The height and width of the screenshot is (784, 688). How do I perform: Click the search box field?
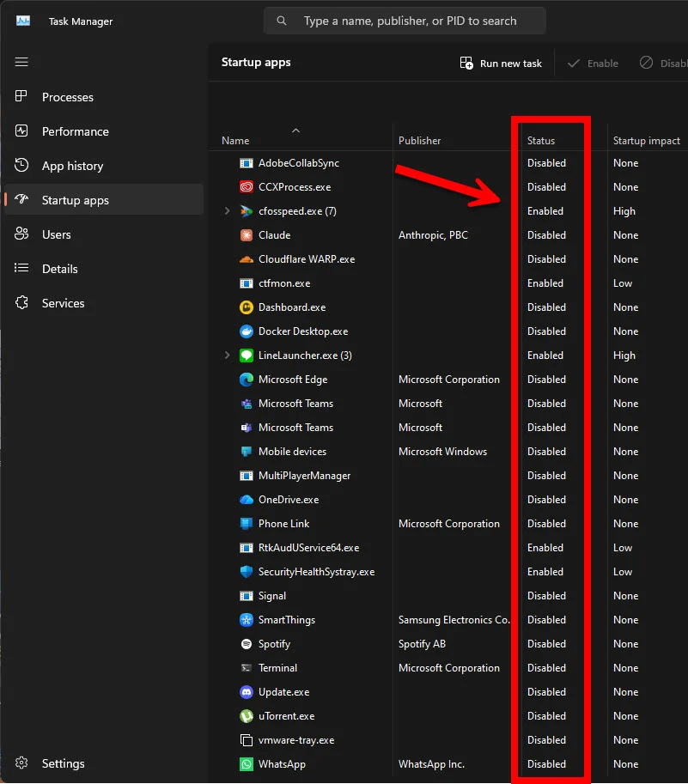405,21
